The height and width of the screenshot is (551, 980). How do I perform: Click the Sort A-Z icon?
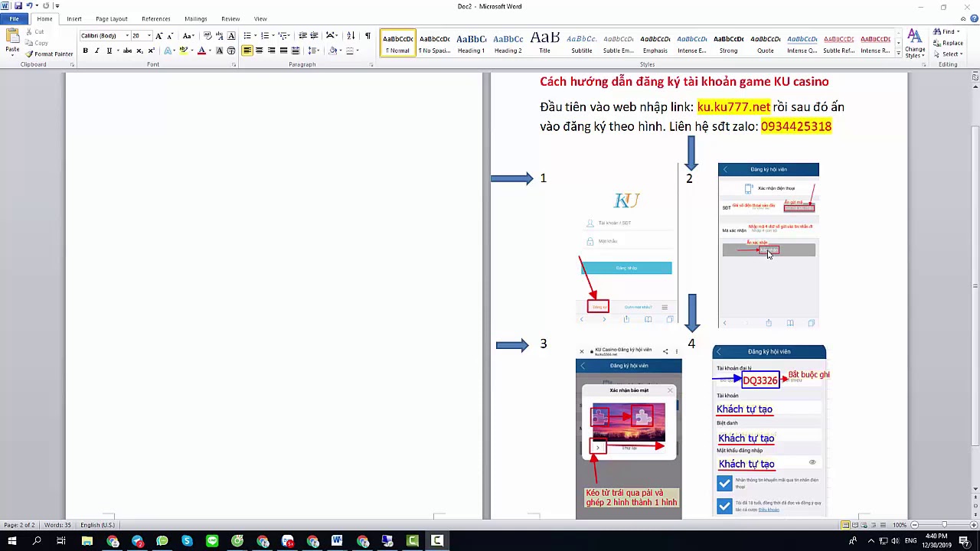click(351, 36)
